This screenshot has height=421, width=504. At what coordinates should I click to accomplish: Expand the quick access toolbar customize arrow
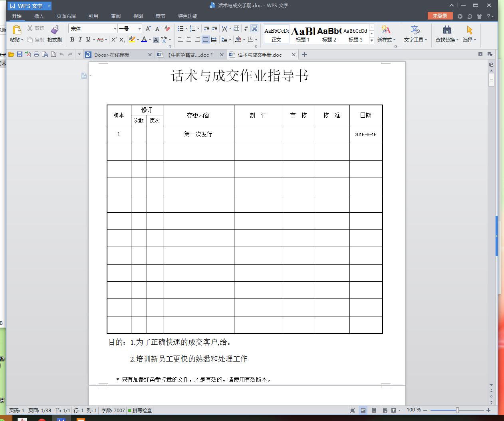[x=79, y=54]
